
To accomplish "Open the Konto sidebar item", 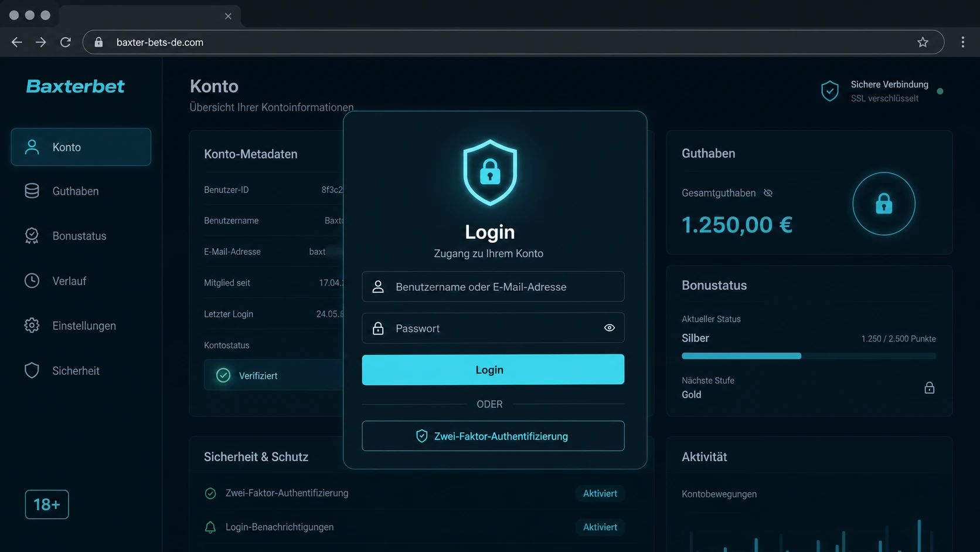I will click(x=81, y=147).
